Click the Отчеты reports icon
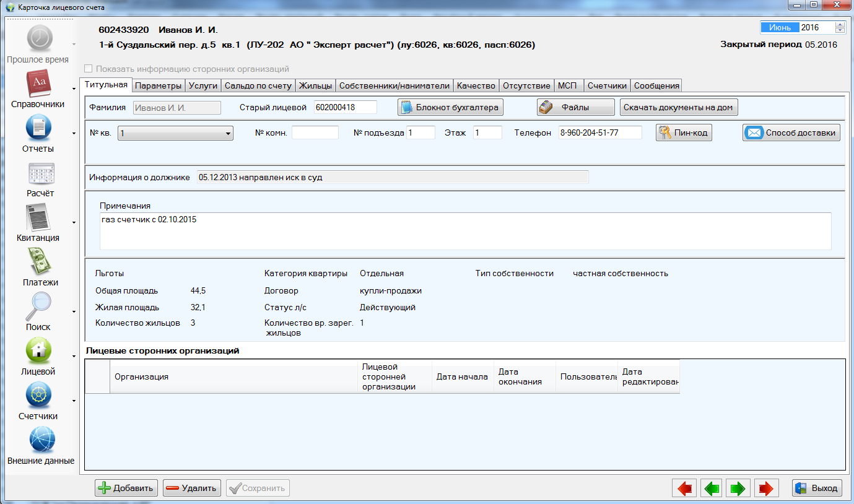This screenshot has height=504, width=854. [x=38, y=128]
